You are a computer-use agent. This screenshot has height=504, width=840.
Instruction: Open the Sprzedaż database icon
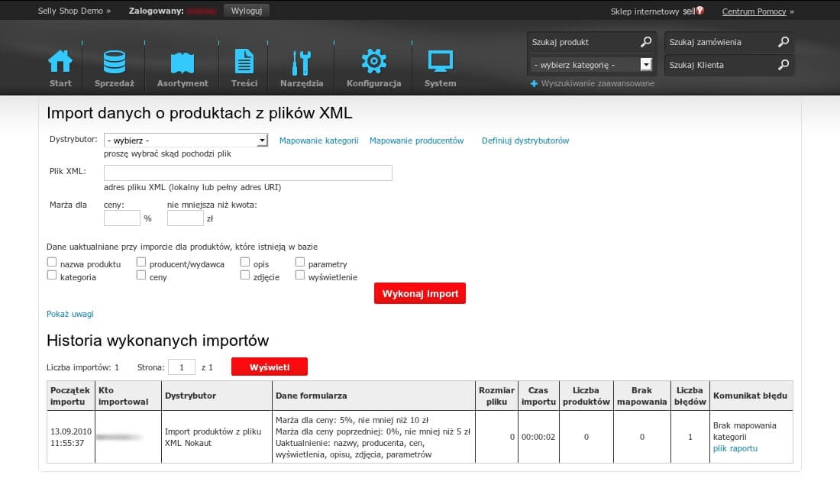[115, 62]
